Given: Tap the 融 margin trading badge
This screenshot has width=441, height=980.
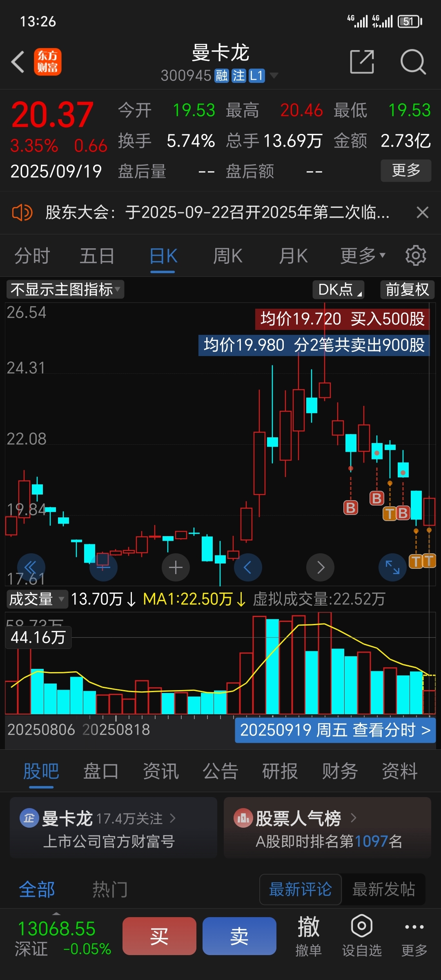Looking at the screenshot, I should tap(222, 76).
